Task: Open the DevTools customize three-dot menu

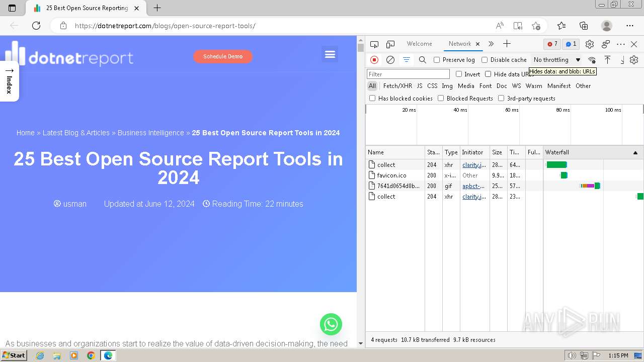Action: [621, 44]
